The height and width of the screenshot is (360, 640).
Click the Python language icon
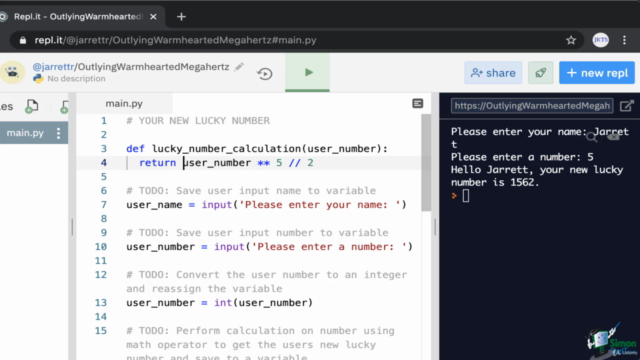tap(38, 78)
